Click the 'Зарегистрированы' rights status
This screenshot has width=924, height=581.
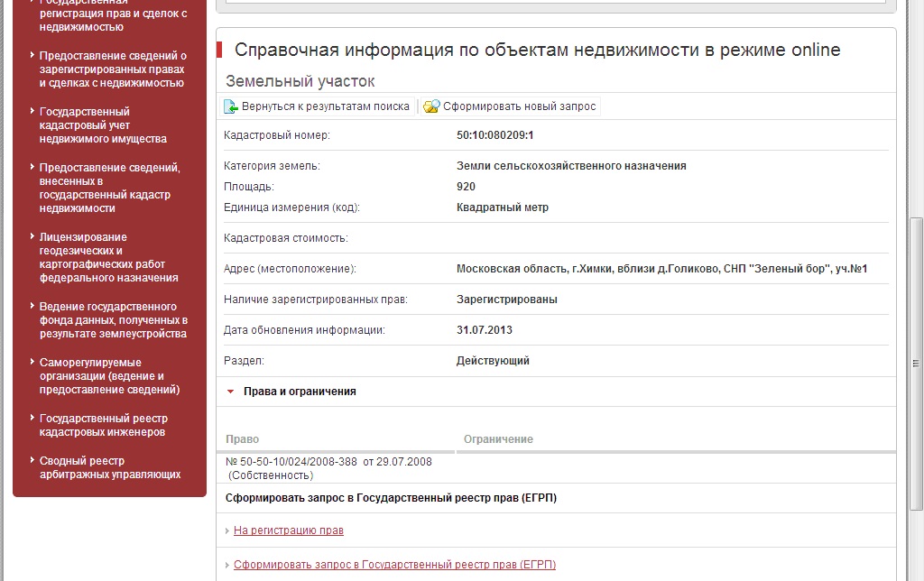pyautogui.click(x=507, y=300)
